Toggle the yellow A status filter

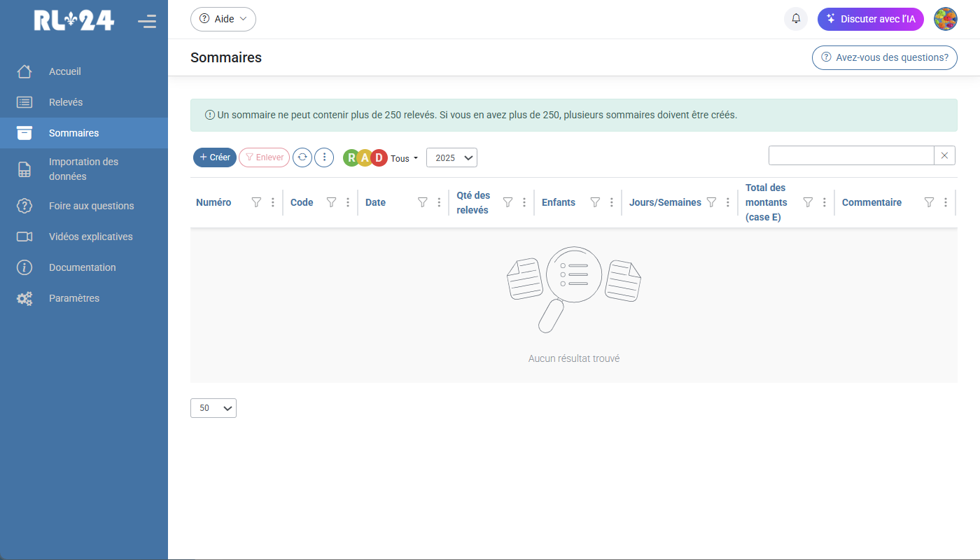(365, 157)
